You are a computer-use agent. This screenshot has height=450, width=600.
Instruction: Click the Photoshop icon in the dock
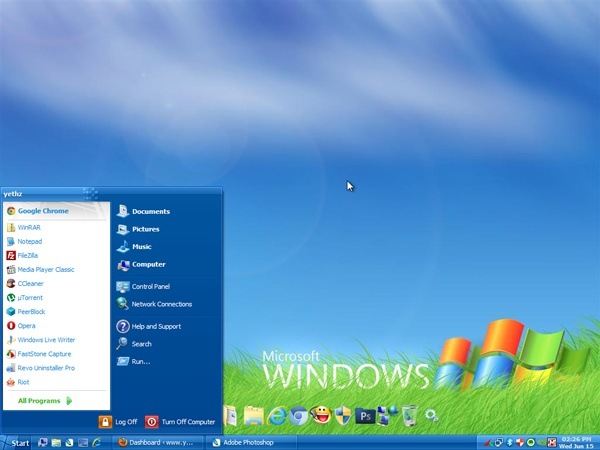[366, 416]
